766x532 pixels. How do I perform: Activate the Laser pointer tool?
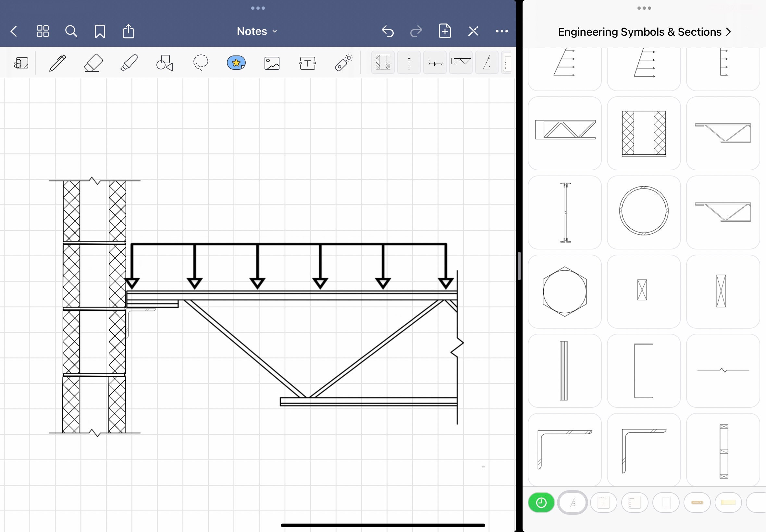click(343, 63)
